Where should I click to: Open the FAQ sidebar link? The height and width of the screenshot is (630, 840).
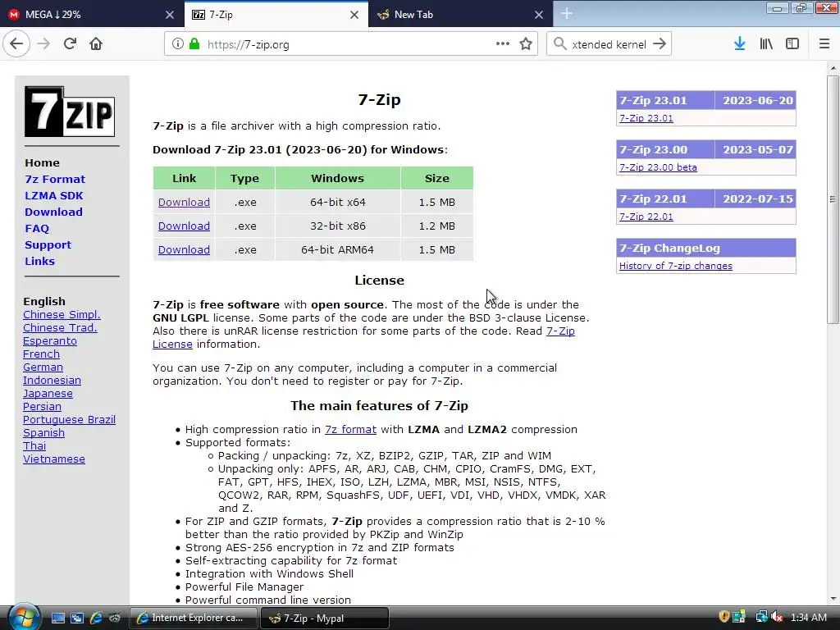click(x=37, y=228)
